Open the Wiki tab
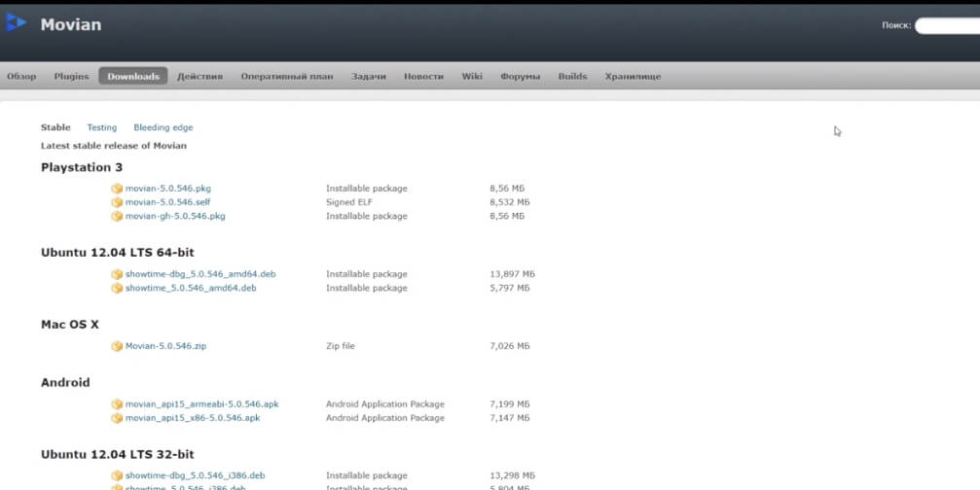The width and height of the screenshot is (980, 490). (472, 76)
